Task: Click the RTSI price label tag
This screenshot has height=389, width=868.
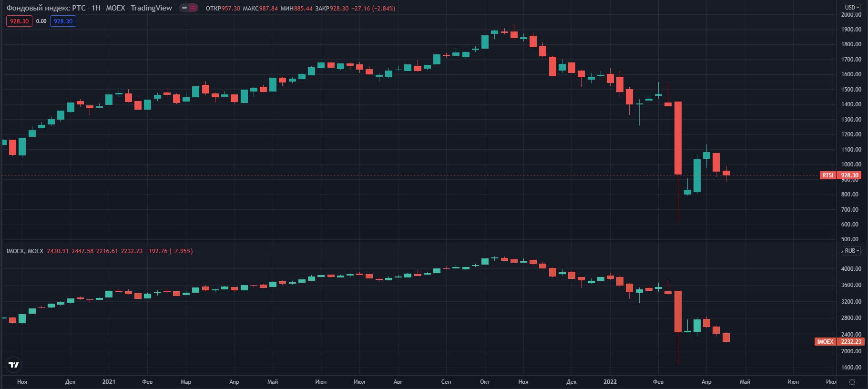Action: [x=827, y=175]
